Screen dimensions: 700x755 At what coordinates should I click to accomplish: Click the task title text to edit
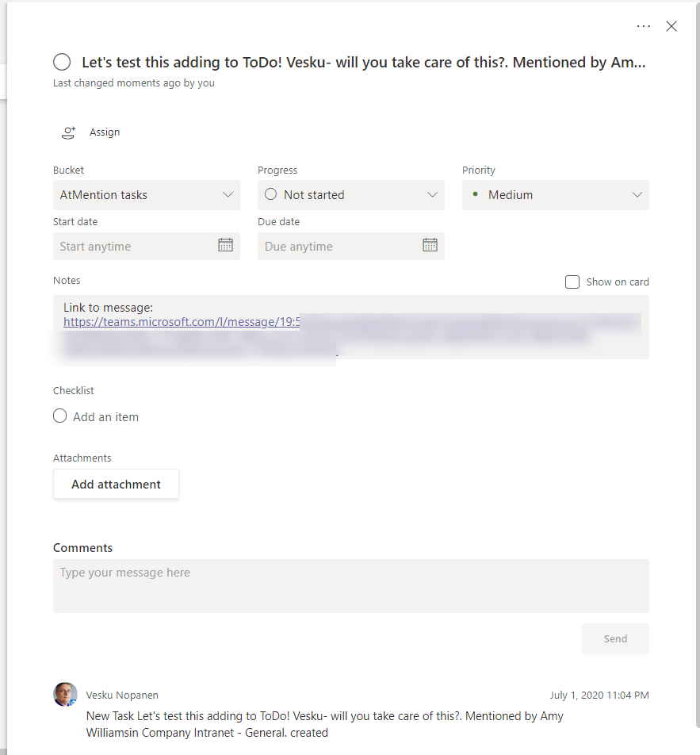363,63
